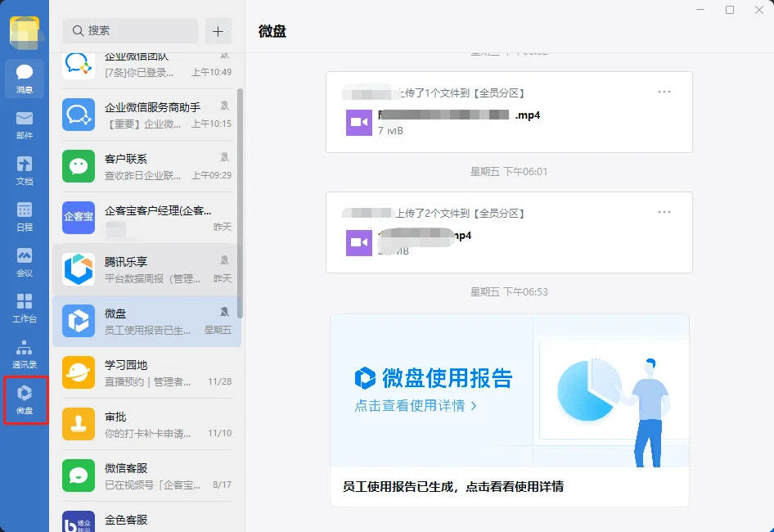Click the .mp4 filename in first card
This screenshot has width=774, height=532.
527,115
